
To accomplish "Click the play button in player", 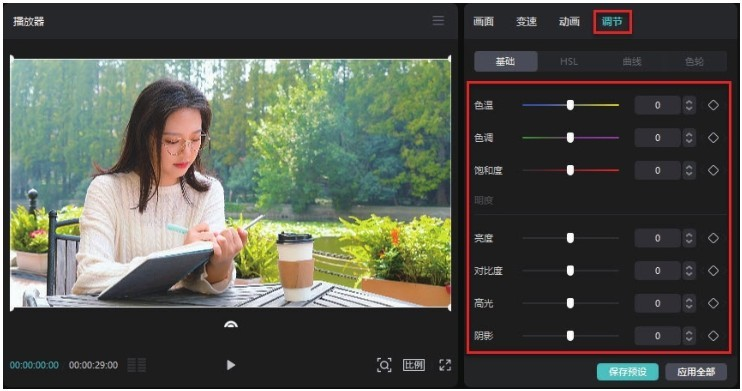I will click(x=230, y=365).
